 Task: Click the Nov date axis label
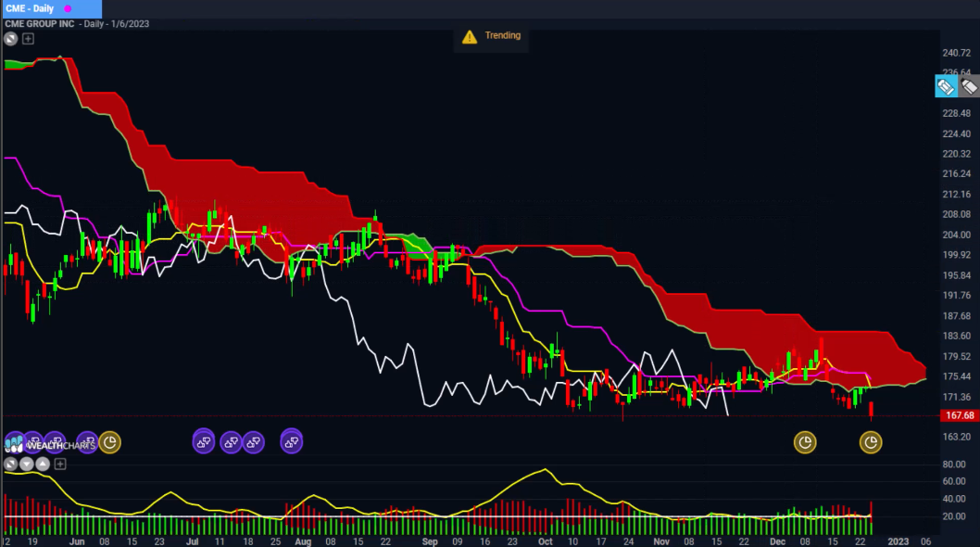(x=661, y=541)
